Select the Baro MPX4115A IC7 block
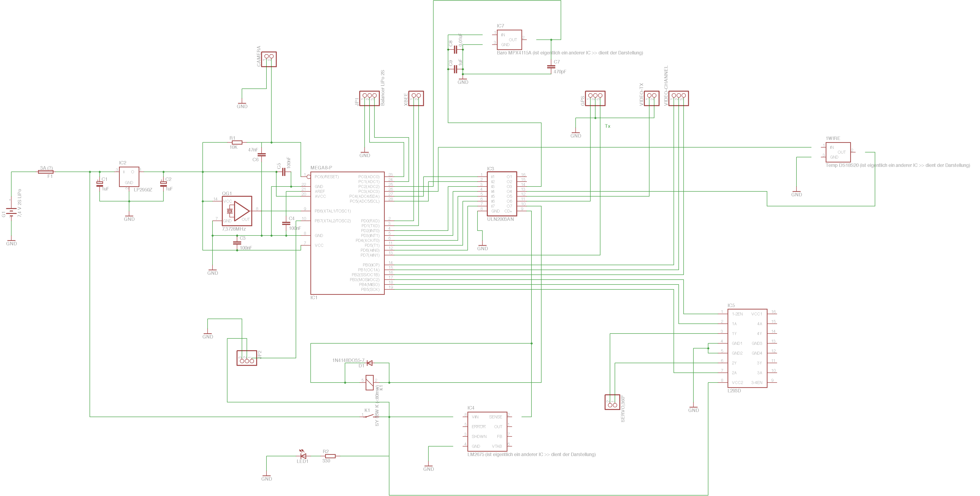The width and height of the screenshot is (980, 496). 509,39
